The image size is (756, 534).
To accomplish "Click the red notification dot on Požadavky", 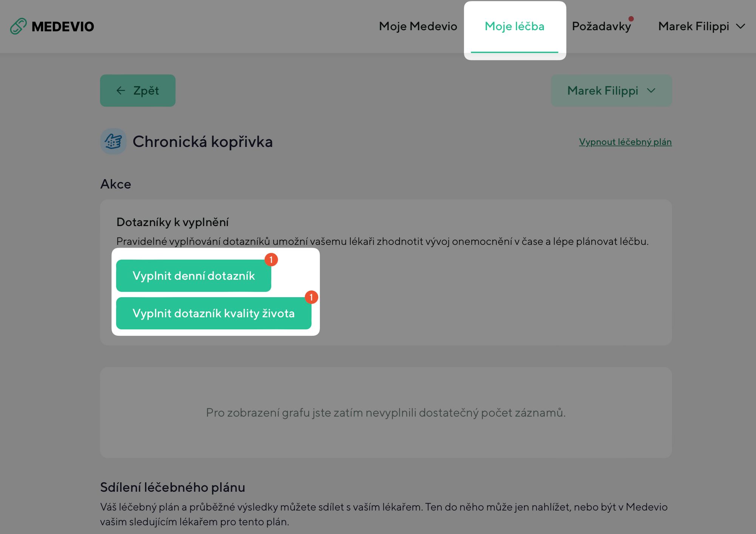I will tap(631, 19).
